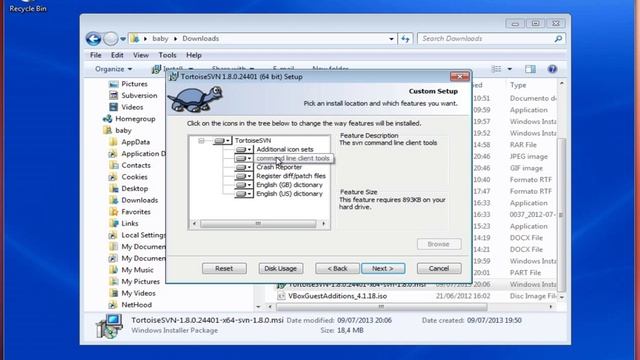Open the File menu in Explorer
The image size is (640, 360).
[96, 55]
